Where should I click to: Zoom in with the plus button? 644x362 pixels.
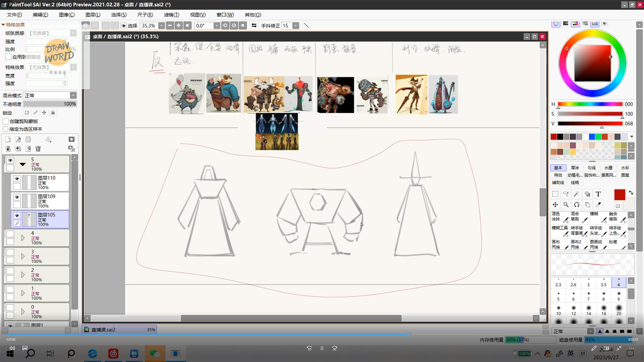click(x=179, y=25)
